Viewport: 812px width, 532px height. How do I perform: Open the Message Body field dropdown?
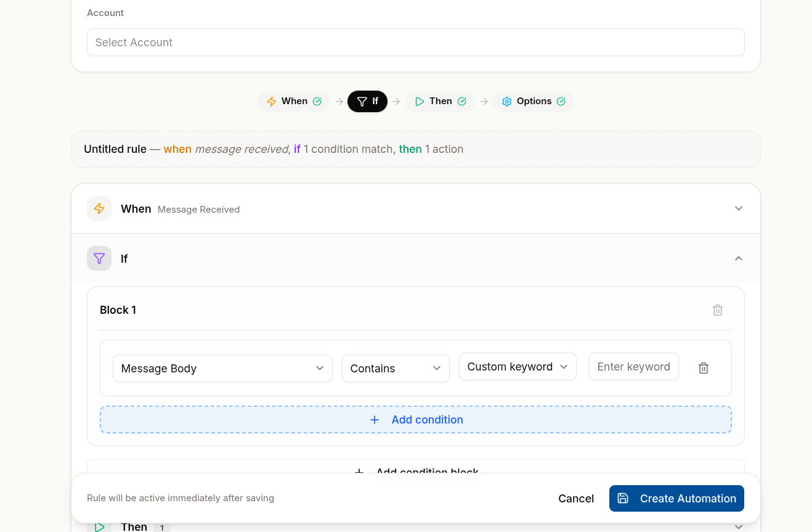point(222,368)
